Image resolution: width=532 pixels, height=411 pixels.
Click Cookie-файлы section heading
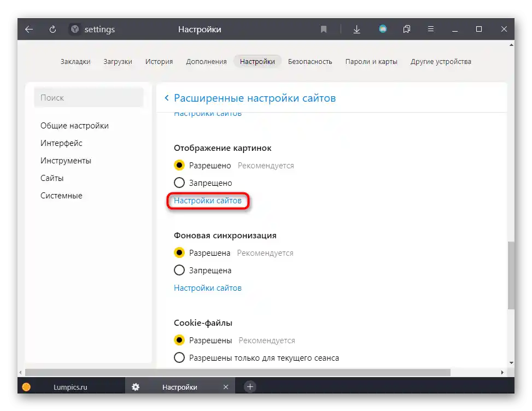203,323
